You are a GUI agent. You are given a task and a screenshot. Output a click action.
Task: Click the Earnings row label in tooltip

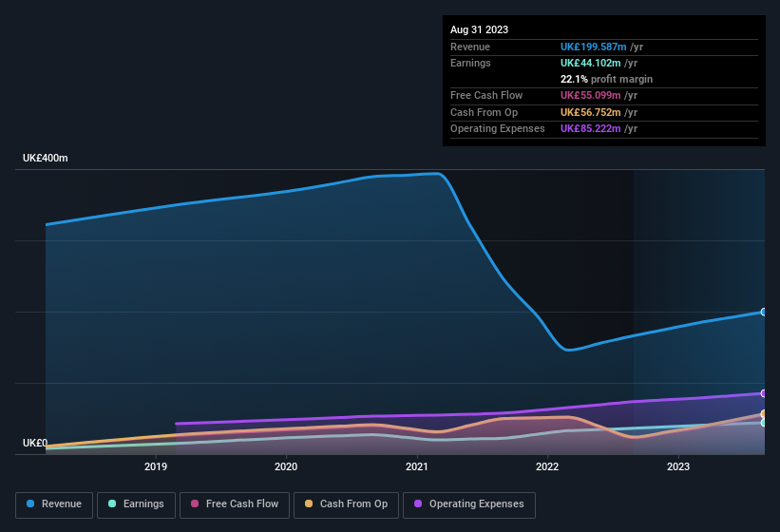click(x=470, y=63)
